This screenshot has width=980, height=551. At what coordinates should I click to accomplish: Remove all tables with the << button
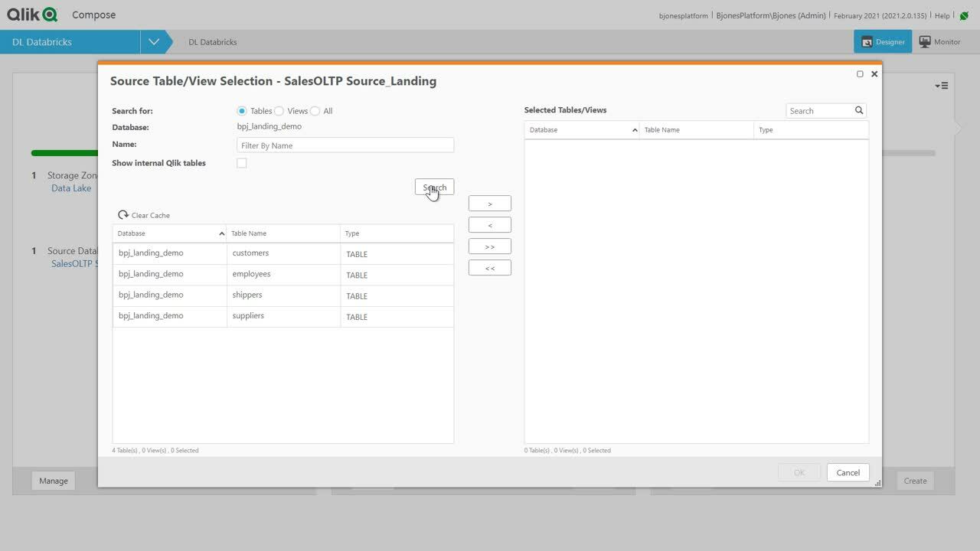click(x=490, y=268)
